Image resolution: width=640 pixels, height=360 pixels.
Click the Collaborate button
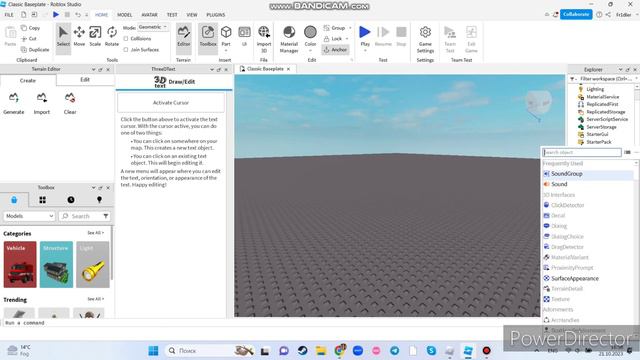click(x=576, y=14)
